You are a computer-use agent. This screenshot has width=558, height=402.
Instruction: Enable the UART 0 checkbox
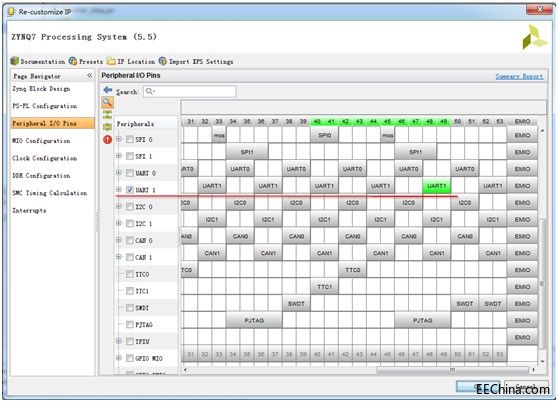point(130,173)
